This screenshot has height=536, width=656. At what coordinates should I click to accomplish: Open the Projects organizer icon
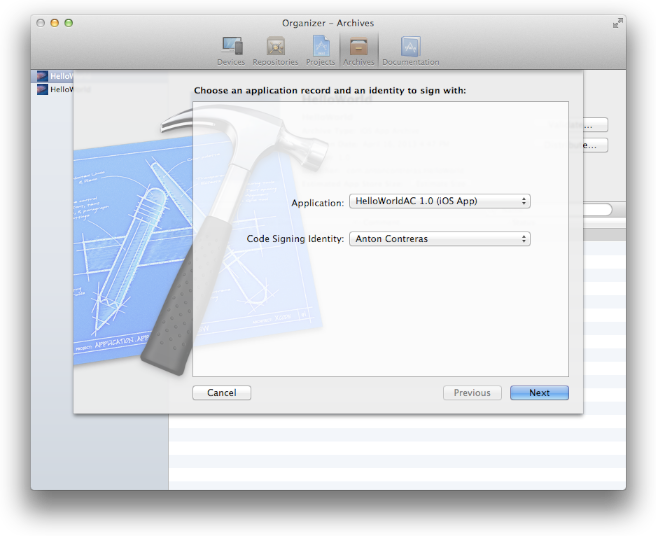click(x=320, y=49)
